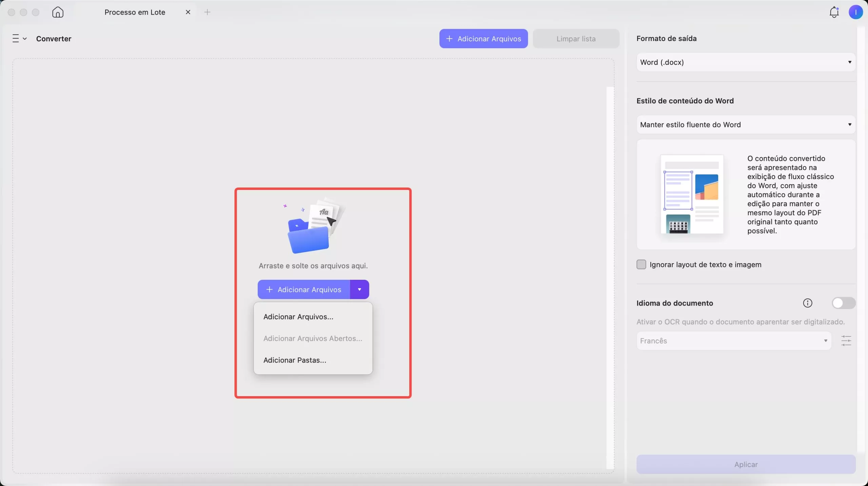
Task: Open the user profile avatar
Action: pyautogui.click(x=855, y=12)
